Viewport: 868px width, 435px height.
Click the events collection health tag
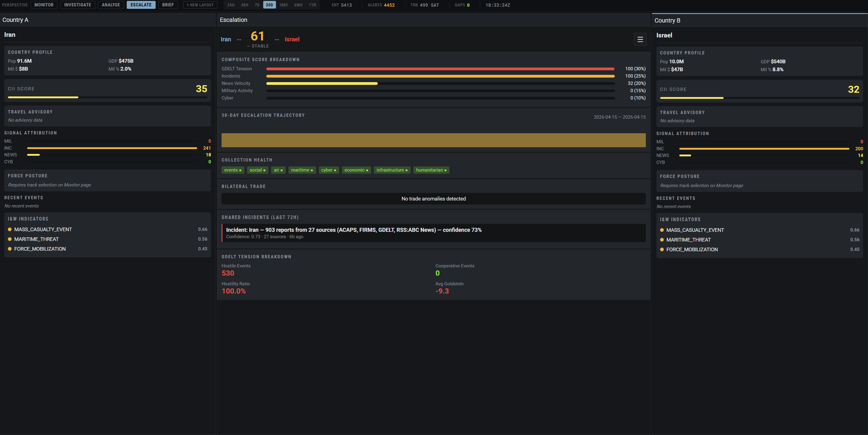pyautogui.click(x=232, y=170)
